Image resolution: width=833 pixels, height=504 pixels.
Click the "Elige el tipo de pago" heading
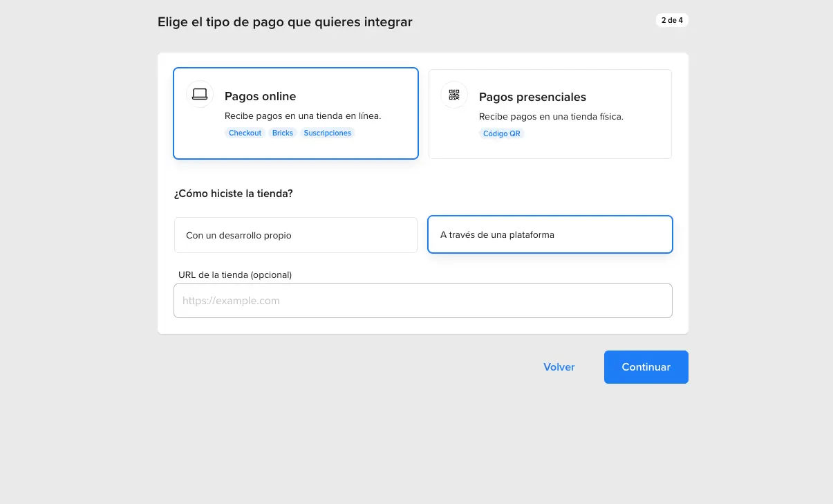tap(285, 22)
